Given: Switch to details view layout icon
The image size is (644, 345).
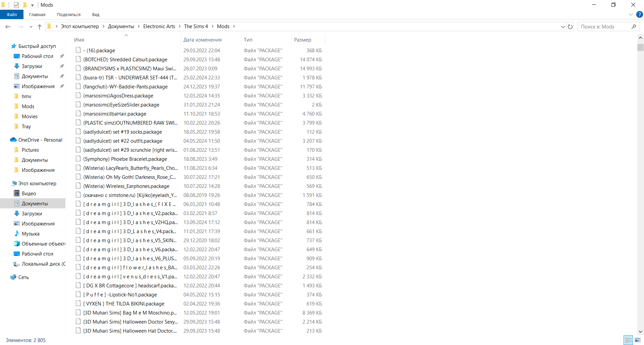Looking at the screenshot, I should pyautogui.click(x=629, y=340).
